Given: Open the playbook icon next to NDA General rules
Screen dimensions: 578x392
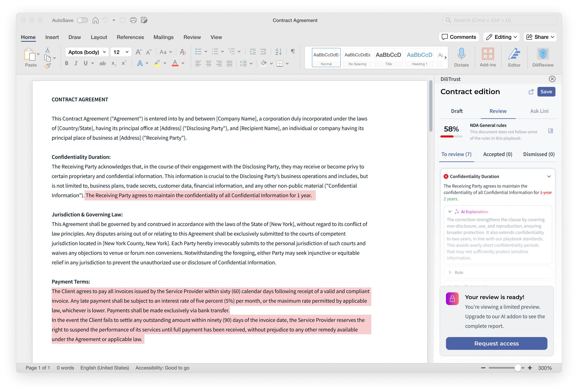Looking at the screenshot, I should click(550, 131).
